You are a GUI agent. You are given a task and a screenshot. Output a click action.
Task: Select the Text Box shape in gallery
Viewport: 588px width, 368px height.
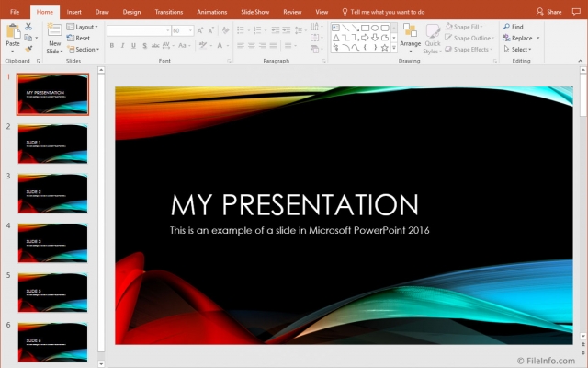coord(335,28)
